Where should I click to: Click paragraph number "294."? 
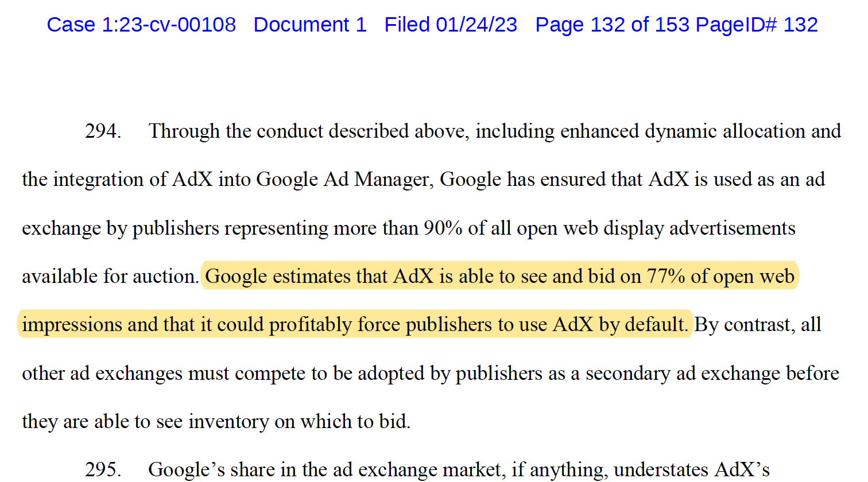(x=103, y=131)
